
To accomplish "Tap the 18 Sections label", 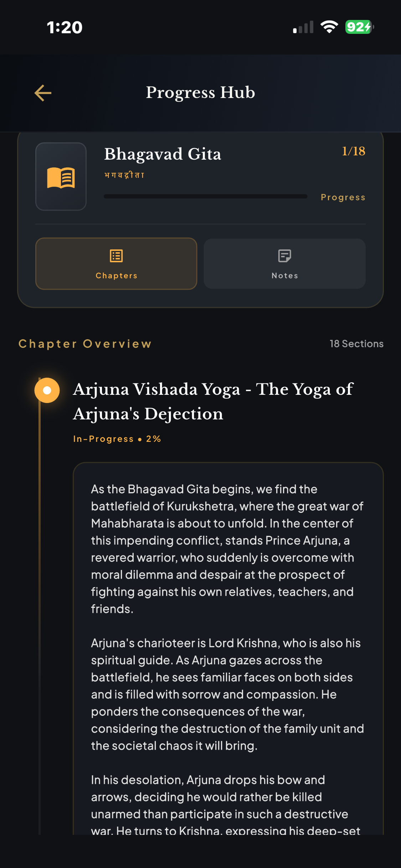I will point(356,344).
